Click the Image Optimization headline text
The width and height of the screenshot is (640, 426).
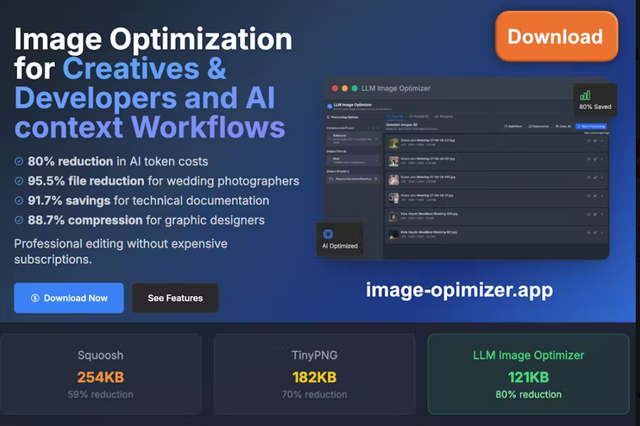coord(153,39)
